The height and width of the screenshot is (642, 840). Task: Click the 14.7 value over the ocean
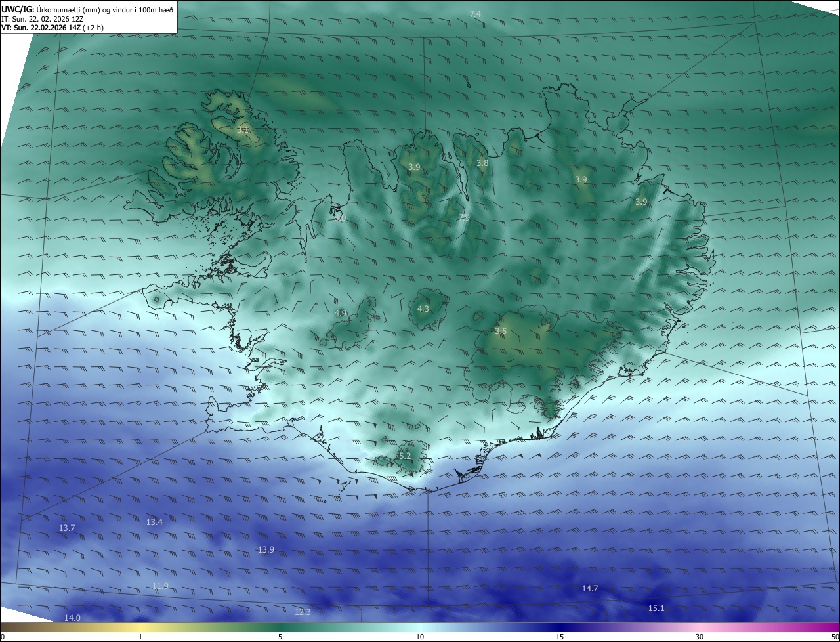pos(590,588)
